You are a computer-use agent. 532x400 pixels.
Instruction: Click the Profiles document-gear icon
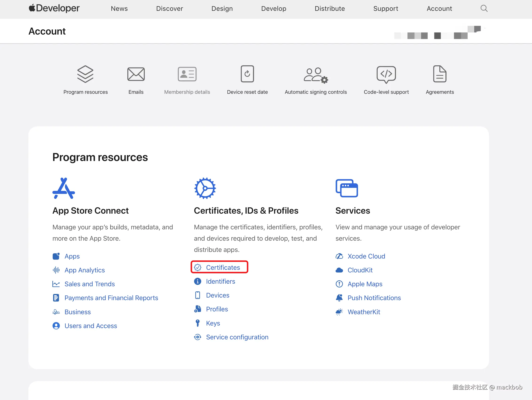coord(198,309)
